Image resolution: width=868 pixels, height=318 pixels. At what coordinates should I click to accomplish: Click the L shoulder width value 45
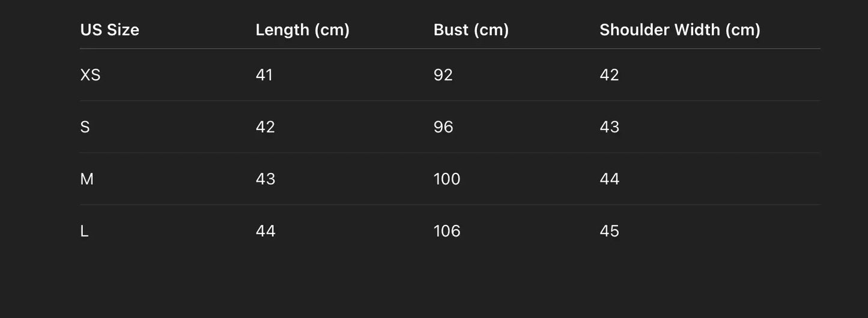pyautogui.click(x=609, y=232)
